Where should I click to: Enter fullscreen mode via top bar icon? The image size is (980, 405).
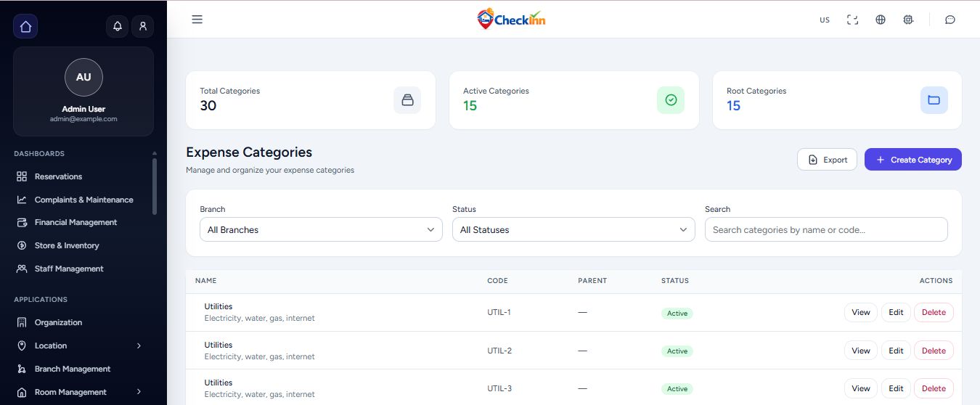pyautogui.click(x=853, y=20)
